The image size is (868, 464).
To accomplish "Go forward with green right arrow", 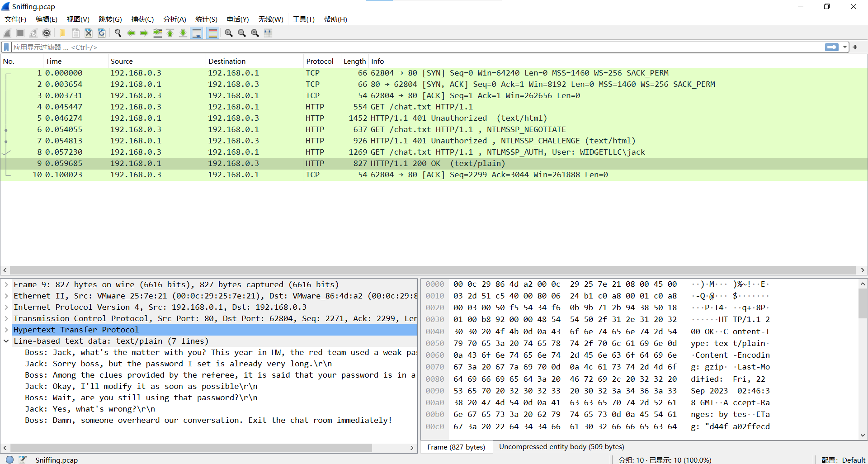I will 144,33.
